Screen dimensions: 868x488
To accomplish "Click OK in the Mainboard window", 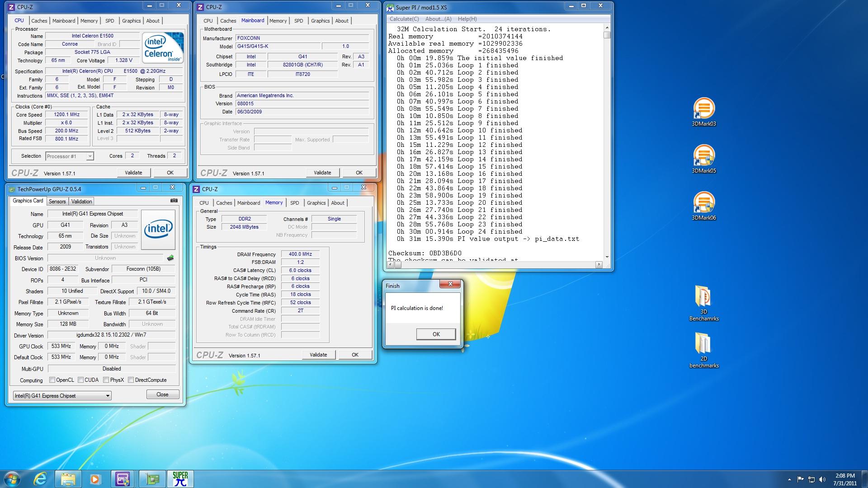I will point(359,173).
